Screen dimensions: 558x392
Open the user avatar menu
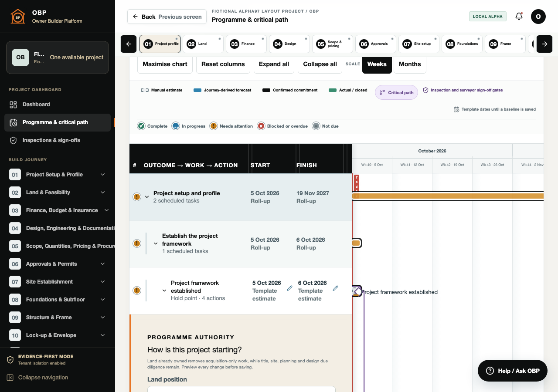click(538, 17)
